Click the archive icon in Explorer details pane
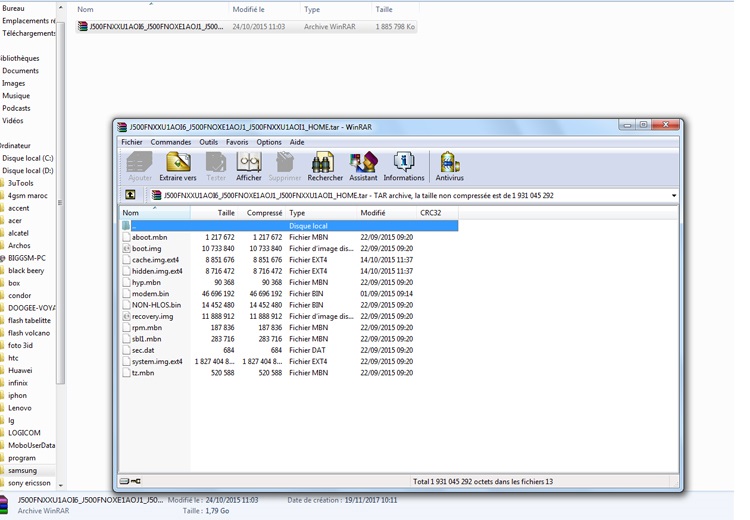The width and height of the screenshot is (750, 520). (x=4, y=505)
